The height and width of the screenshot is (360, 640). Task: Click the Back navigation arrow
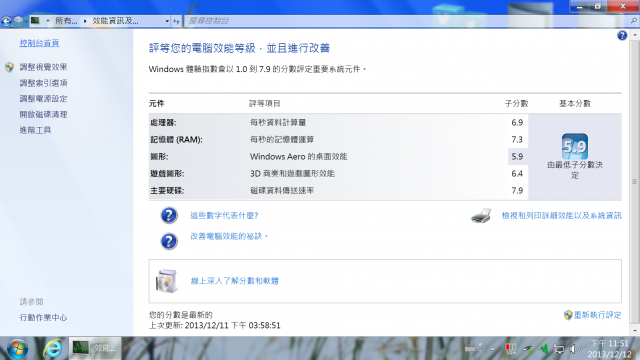pos(6,21)
